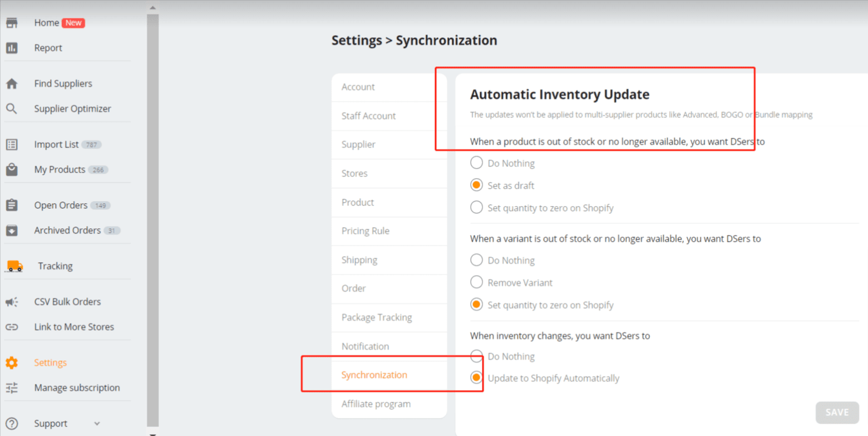Image resolution: width=868 pixels, height=436 pixels.
Task: Open the Package Tracking settings tab
Action: (x=389, y=317)
